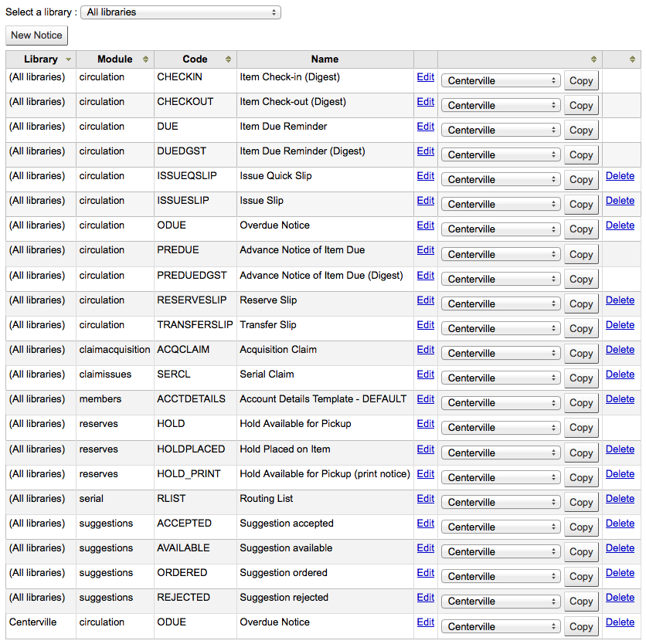Open Centerville dropdown in the ACQCLAIM row

coord(501,354)
